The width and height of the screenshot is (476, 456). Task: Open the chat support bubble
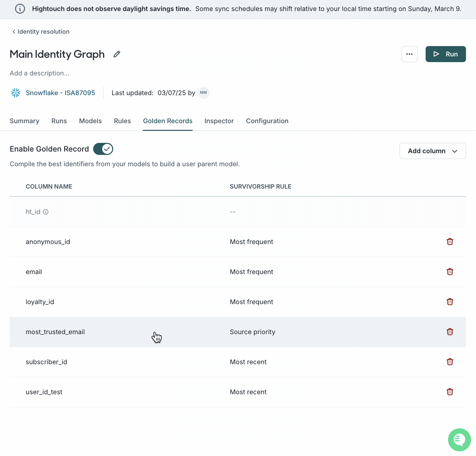pyautogui.click(x=459, y=440)
